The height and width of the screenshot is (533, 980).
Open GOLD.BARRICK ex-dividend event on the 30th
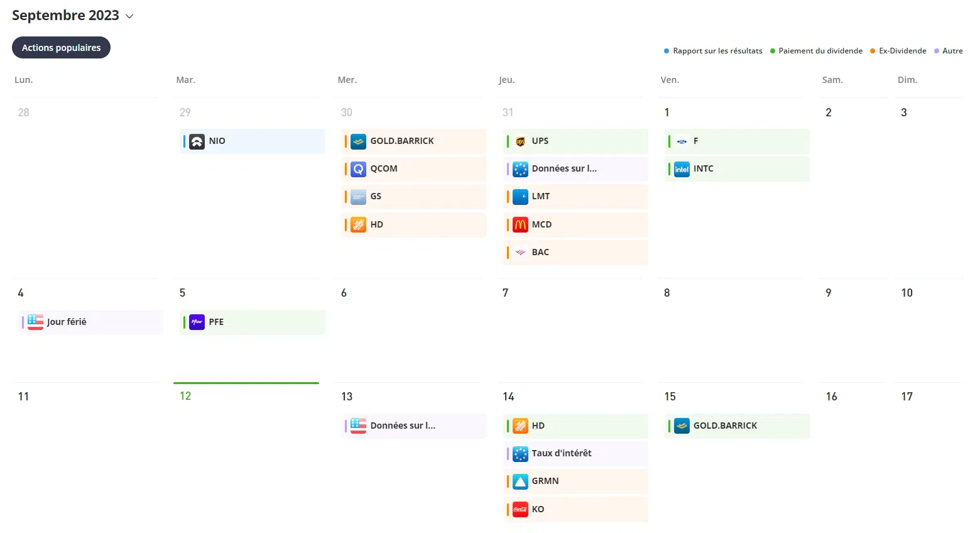click(414, 141)
